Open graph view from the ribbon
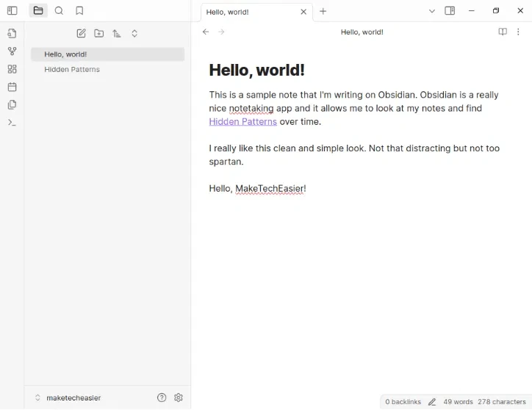The width and height of the screenshot is (532, 410). tap(12, 51)
